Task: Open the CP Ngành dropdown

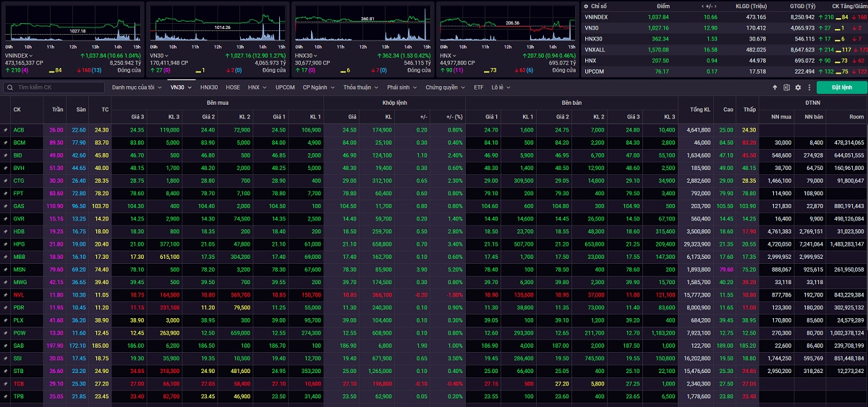Action: click(x=318, y=87)
